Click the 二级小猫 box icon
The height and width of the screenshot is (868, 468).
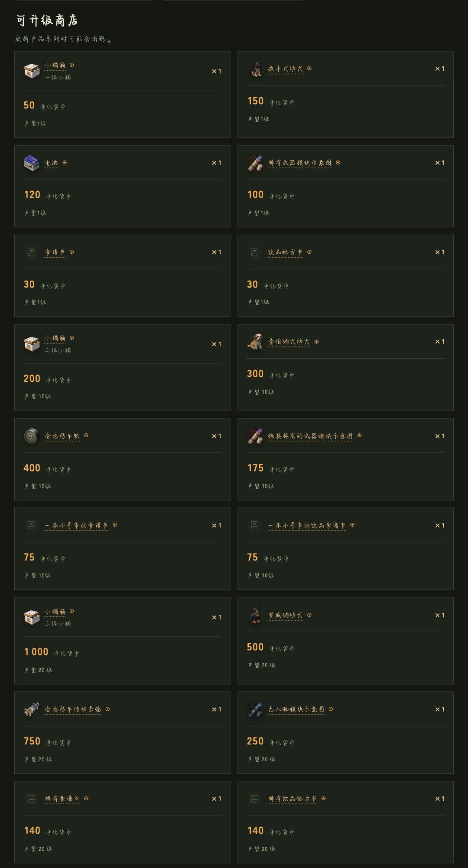coord(32,344)
